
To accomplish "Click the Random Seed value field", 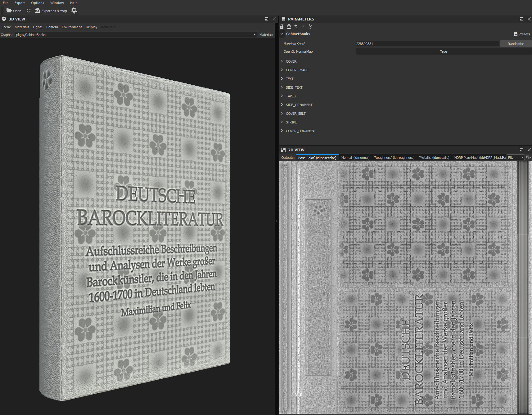I will click(x=427, y=44).
